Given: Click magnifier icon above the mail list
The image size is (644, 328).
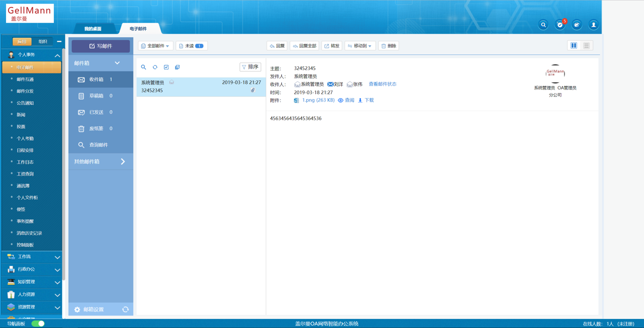Looking at the screenshot, I should [143, 67].
